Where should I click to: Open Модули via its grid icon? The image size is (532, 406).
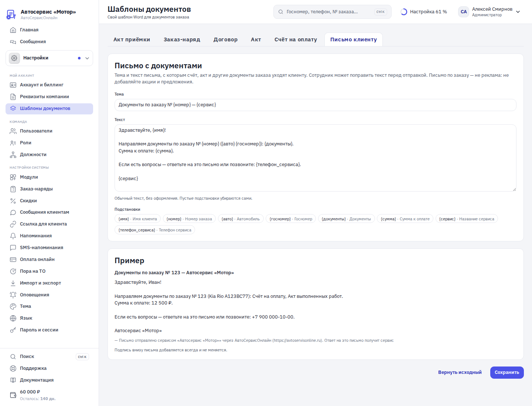pos(13,177)
